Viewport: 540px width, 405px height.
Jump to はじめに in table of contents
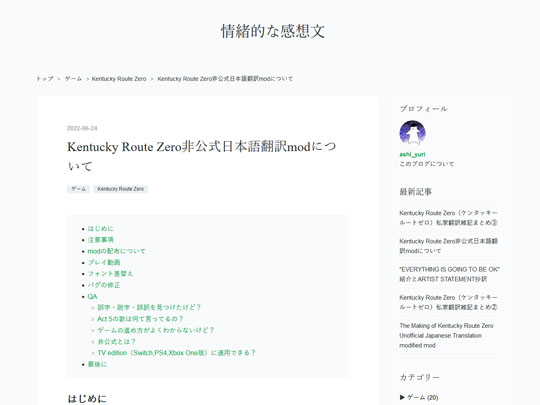[101, 229]
